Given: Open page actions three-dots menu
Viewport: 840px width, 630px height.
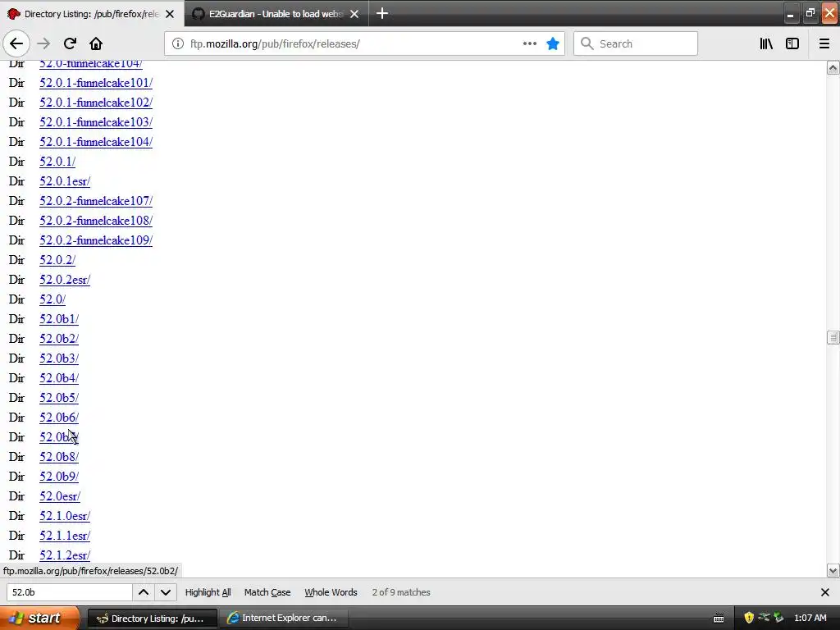Looking at the screenshot, I should (529, 43).
